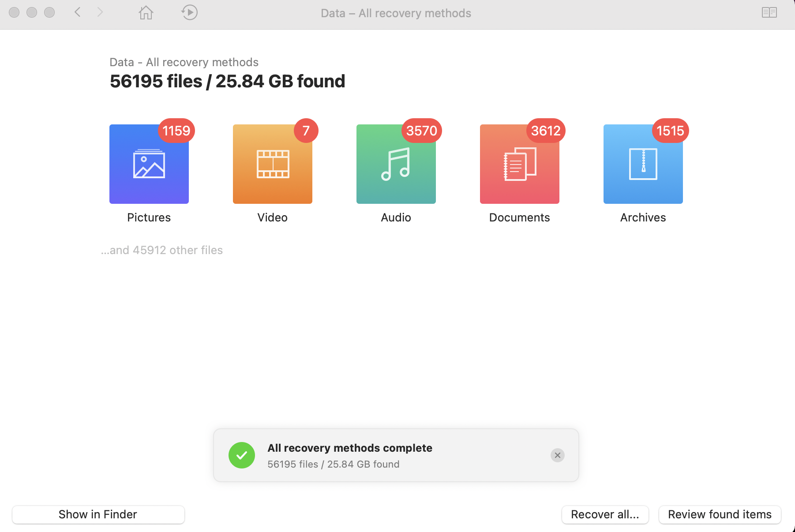Click the Home icon in the toolbar

(146, 13)
